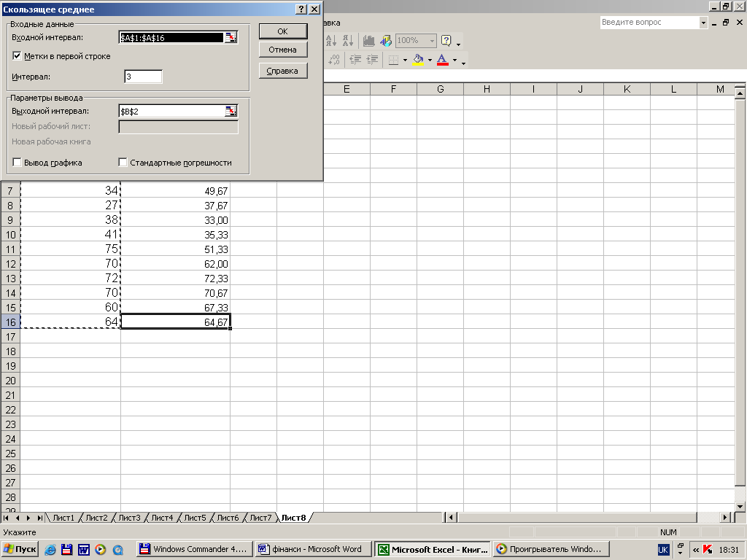The width and height of the screenshot is (747, 560).
Task: Click vertical scrollbar down arrow
Action: tap(740, 506)
